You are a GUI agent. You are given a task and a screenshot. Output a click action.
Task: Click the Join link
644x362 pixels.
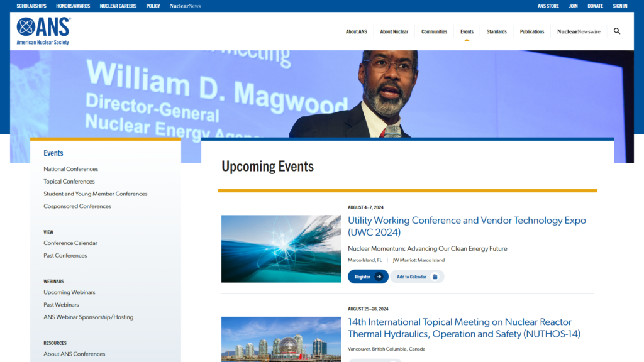[x=573, y=6]
